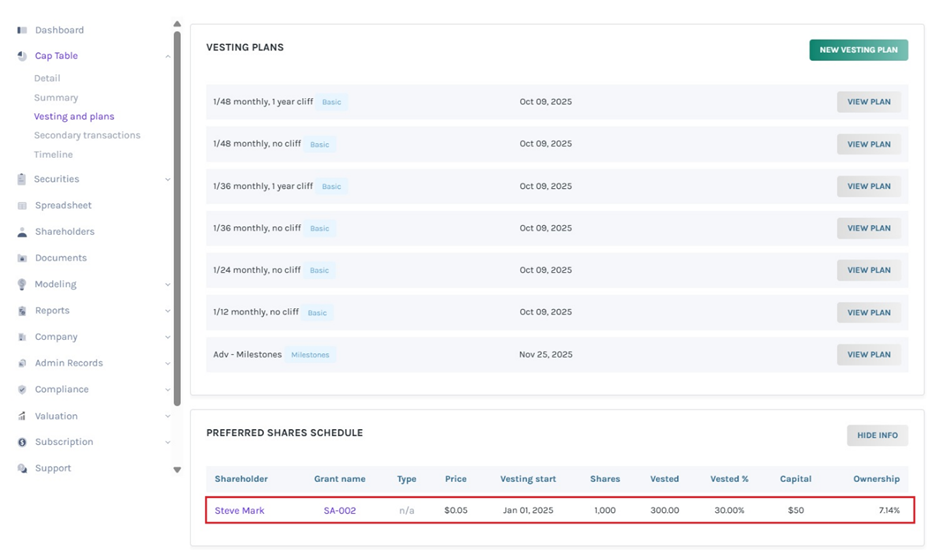Open Secondary transactions submenu item
Screen dimensions: 934x550
click(x=87, y=135)
